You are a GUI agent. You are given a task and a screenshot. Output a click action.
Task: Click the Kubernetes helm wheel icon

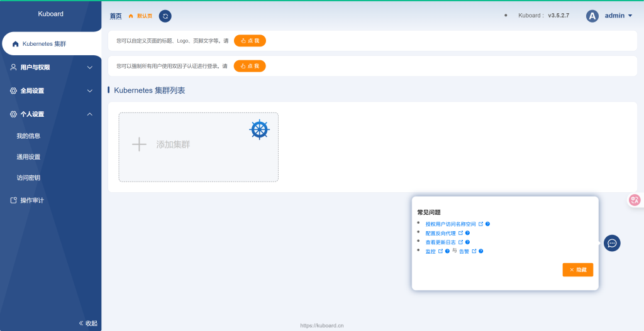click(259, 129)
